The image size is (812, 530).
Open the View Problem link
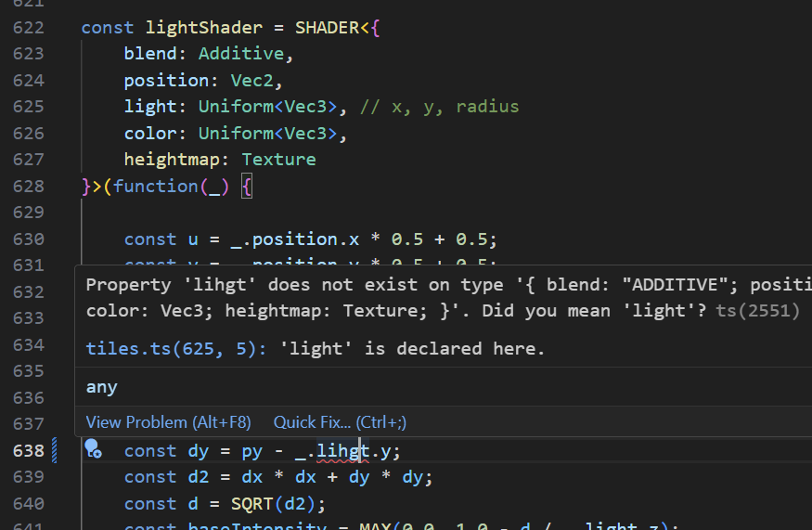(168, 422)
